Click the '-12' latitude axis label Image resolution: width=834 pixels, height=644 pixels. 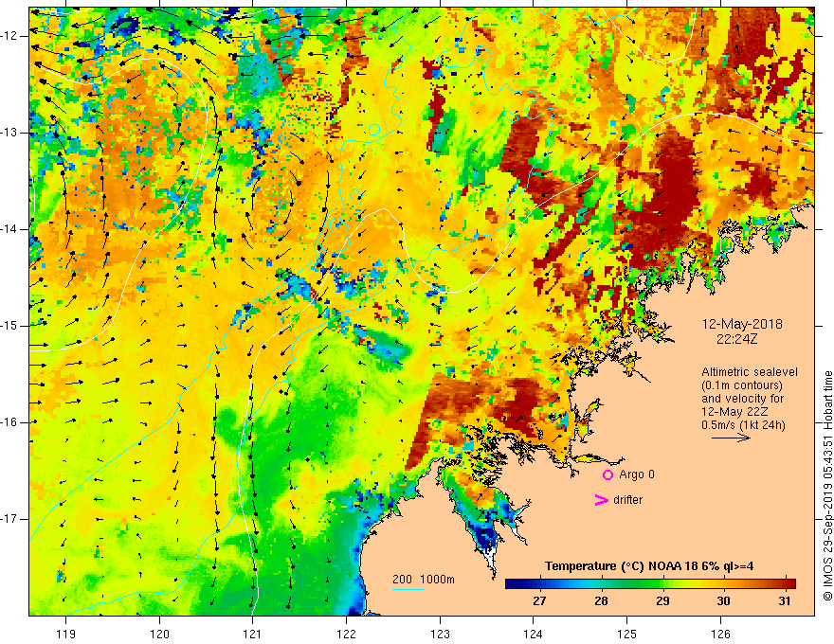[10, 36]
